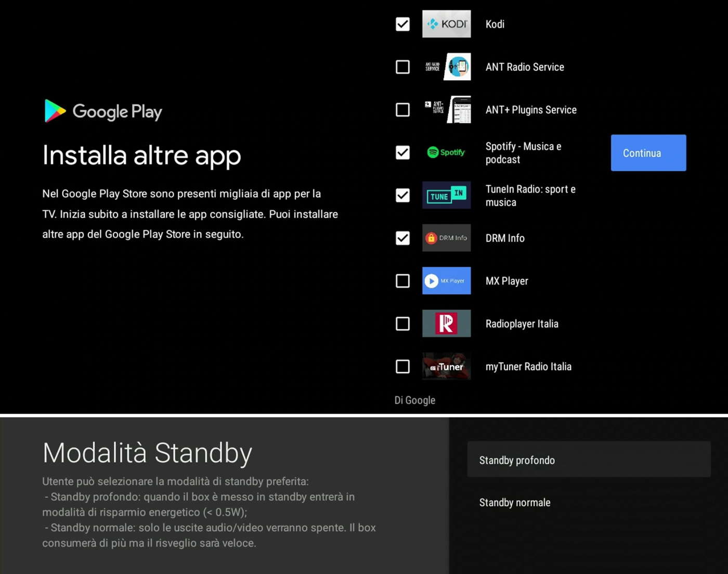Uncheck the DRM Info checkbox

(x=402, y=238)
